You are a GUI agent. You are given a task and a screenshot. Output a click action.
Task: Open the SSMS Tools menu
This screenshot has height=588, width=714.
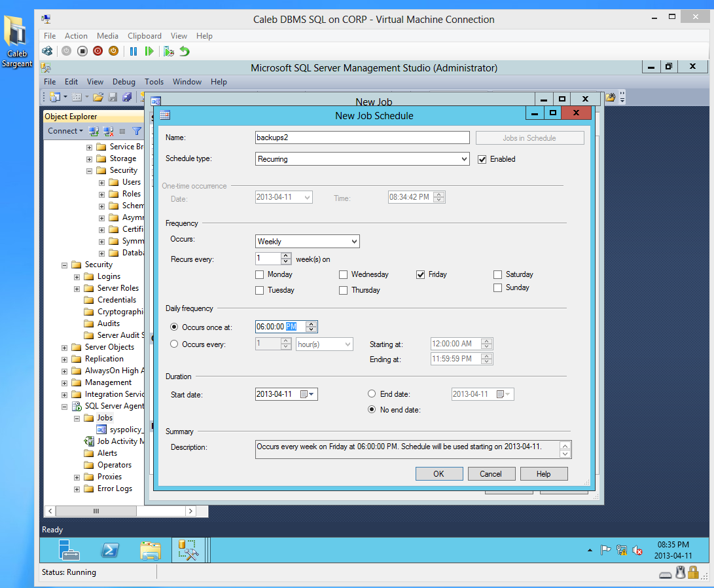pyautogui.click(x=154, y=82)
